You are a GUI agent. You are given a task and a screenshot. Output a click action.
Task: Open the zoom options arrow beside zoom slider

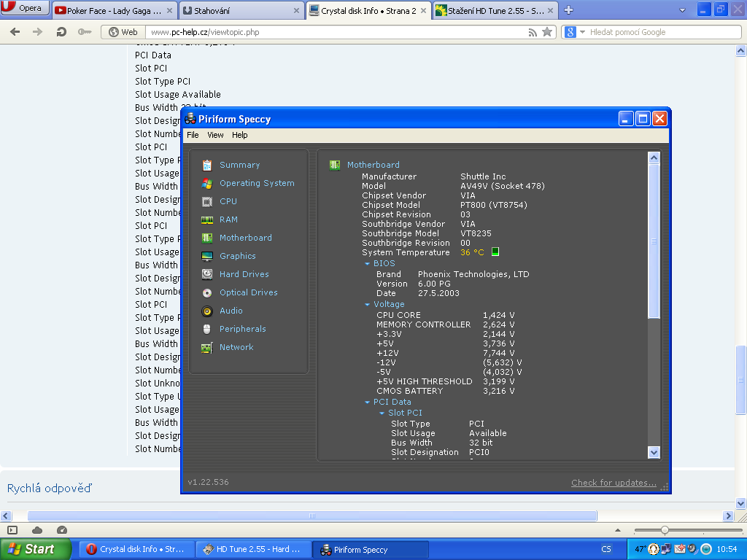[x=618, y=530]
